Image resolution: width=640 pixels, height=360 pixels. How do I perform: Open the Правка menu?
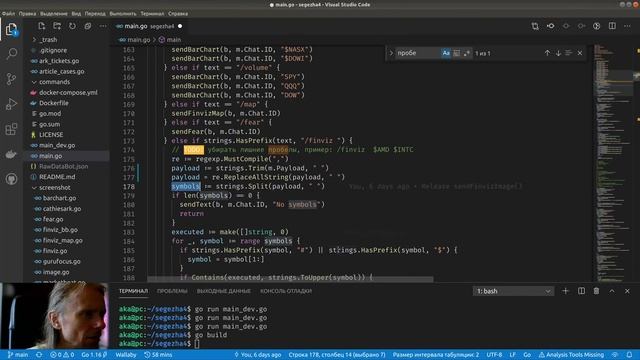(x=27, y=13)
